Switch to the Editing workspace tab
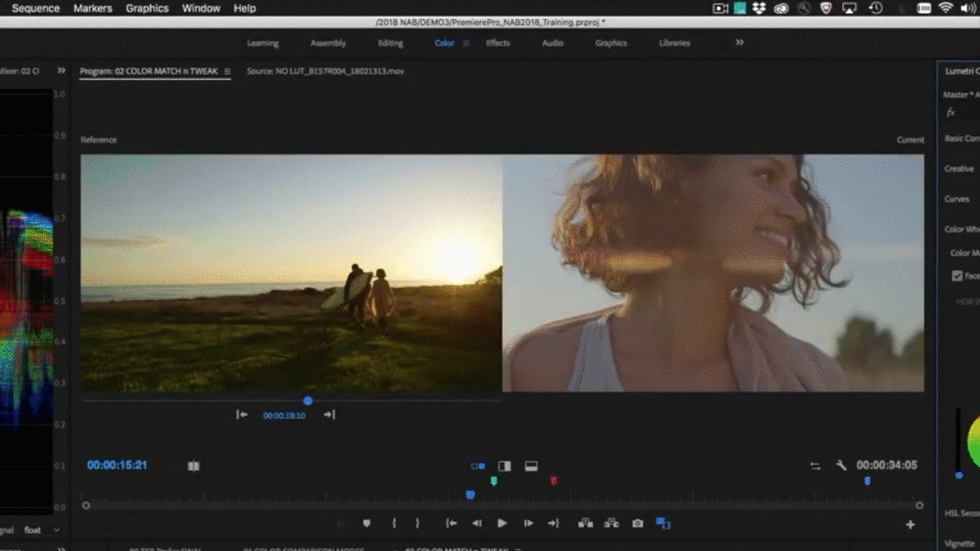 (x=390, y=42)
